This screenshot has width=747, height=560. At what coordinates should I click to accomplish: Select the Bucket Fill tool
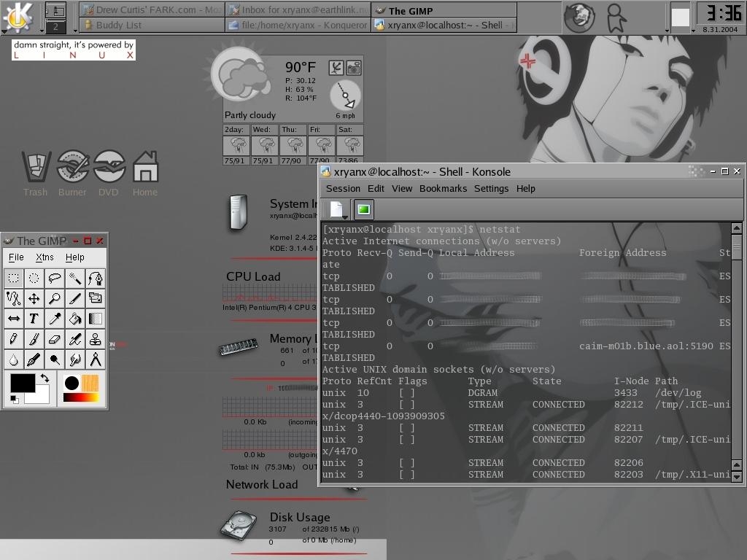pyautogui.click(x=75, y=319)
